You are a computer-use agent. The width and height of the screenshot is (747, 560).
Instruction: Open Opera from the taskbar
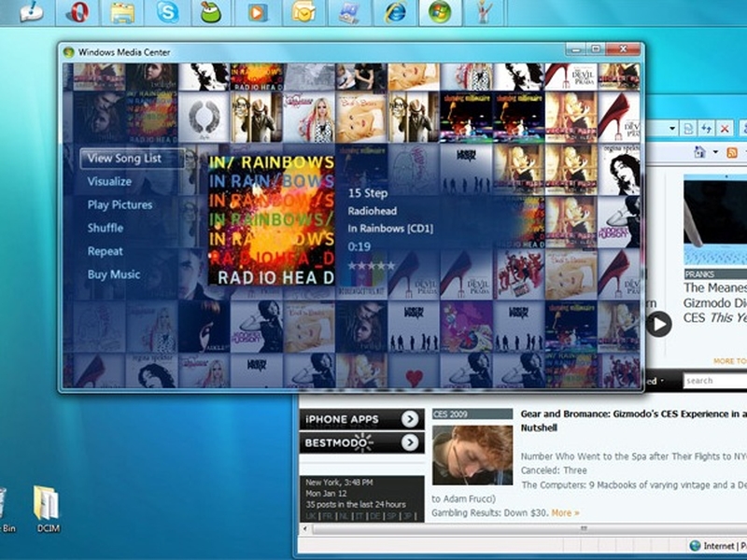78,12
